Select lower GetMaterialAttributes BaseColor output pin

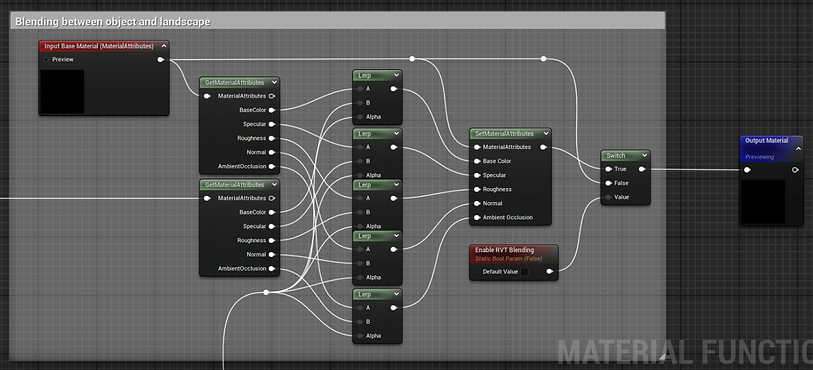pyautogui.click(x=272, y=212)
